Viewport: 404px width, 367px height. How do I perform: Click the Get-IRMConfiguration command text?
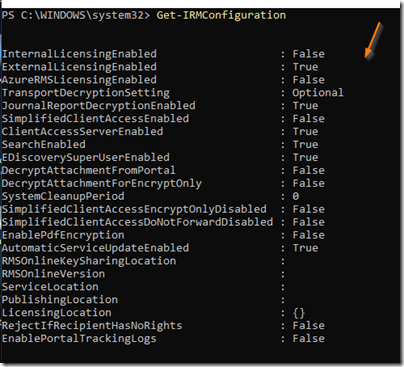pyautogui.click(x=221, y=15)
